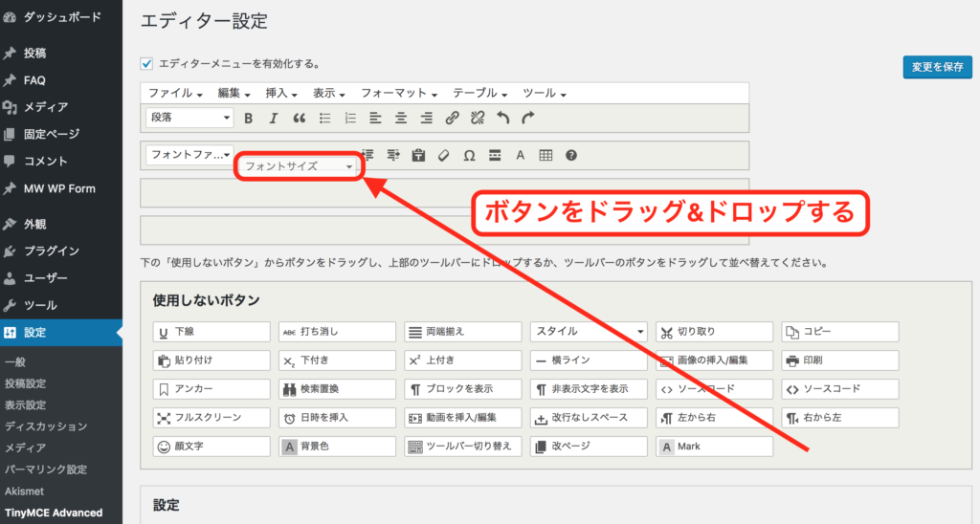Image resolution: width=980 pixels, height=524 pixels.
Task: Select the Italic toolbar icon
Action: pos(273,119)
